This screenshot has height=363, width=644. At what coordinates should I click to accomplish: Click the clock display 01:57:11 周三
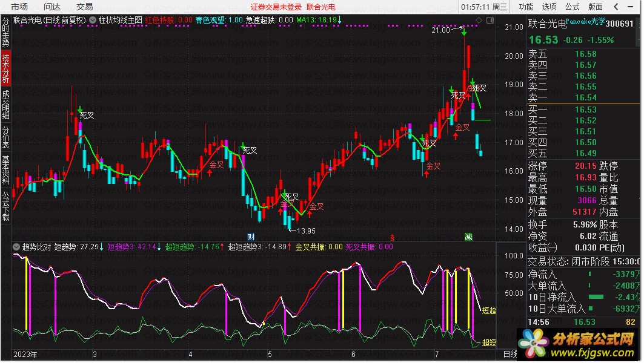point(484,7)
